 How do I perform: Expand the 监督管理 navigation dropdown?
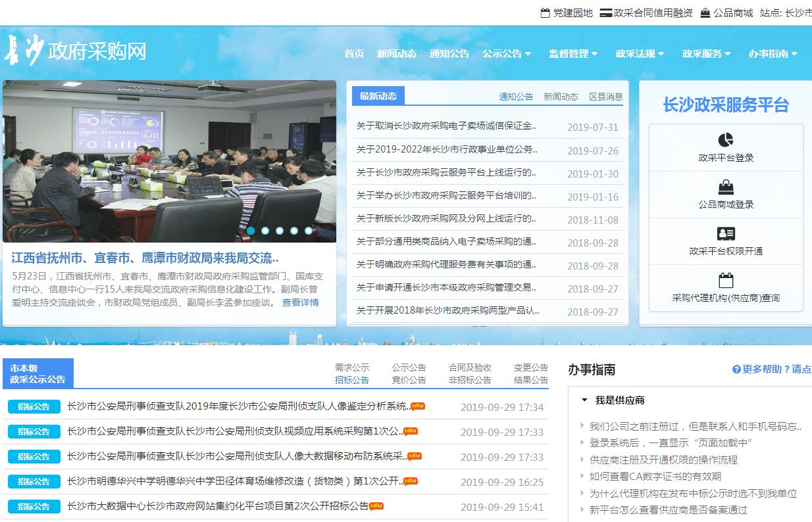tap(573, 54)
